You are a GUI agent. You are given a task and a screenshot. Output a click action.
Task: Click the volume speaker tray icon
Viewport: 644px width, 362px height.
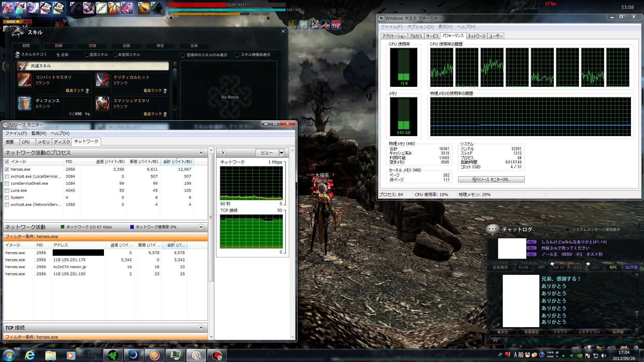click(x=604, y=356)
